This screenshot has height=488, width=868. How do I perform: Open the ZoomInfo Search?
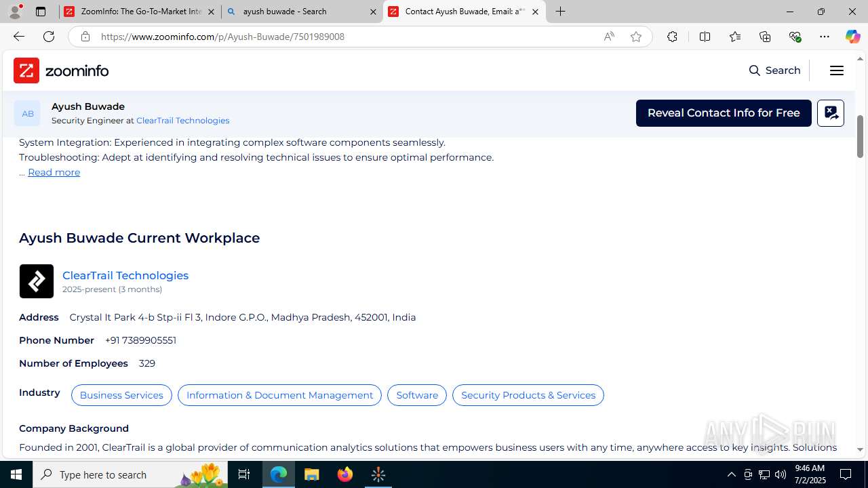click(x=774, y=70)
